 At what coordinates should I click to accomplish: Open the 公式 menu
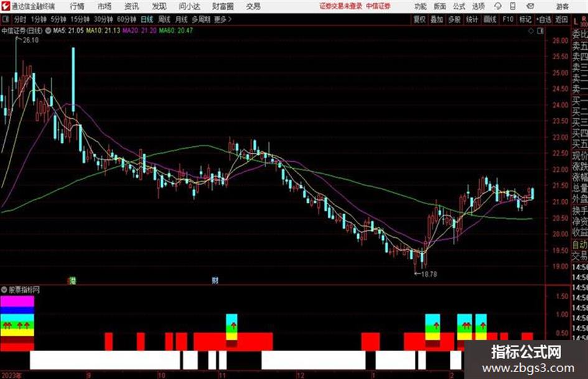[459, 6]
